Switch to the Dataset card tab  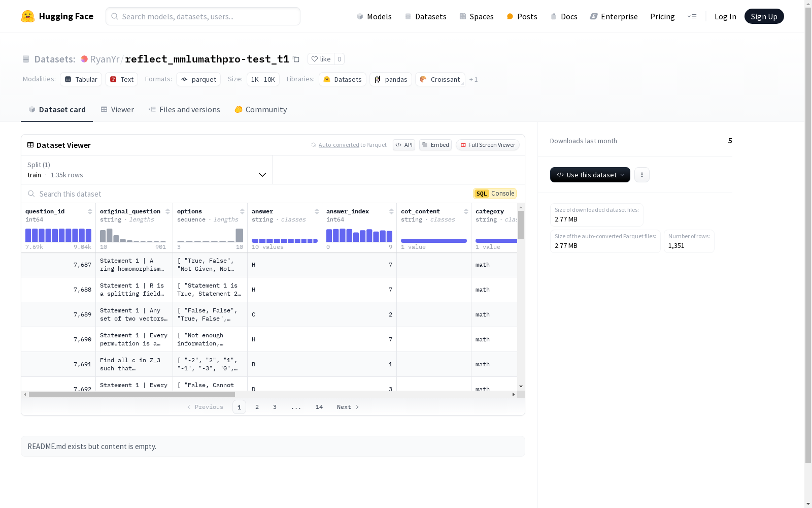(x=57, y=110)
